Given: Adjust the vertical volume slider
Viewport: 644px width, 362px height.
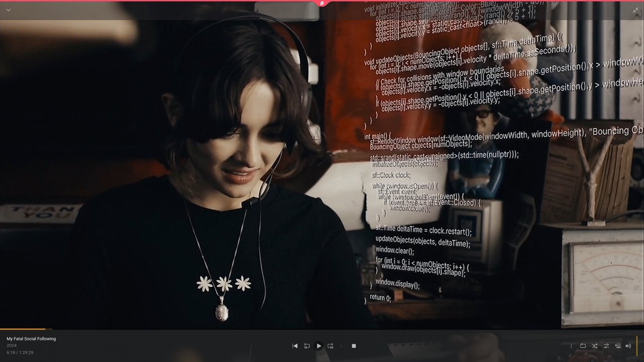Looking at the screenshot, I should (637, 346).
